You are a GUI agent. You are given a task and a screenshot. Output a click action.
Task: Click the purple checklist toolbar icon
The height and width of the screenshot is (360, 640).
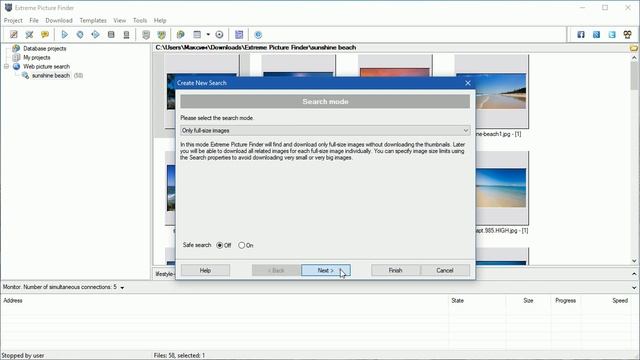pyautogui.click(x=239, y=35)
